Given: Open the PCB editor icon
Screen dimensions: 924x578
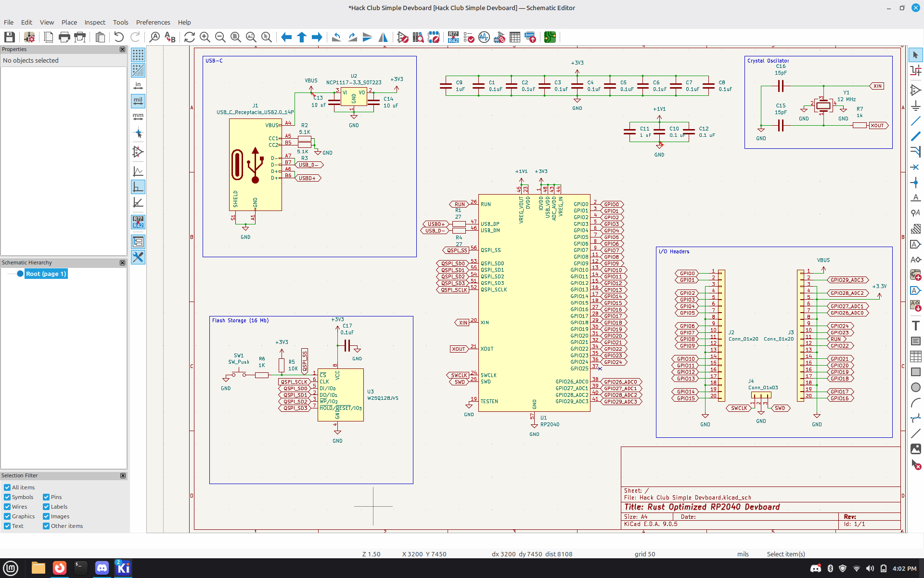Looking at the screenshot, I should (550, 37).
